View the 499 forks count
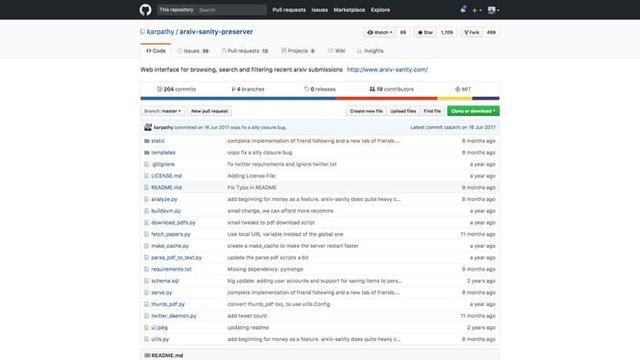Image resolution: width=640 pixels, height=360 pixels. pos(491,32)
